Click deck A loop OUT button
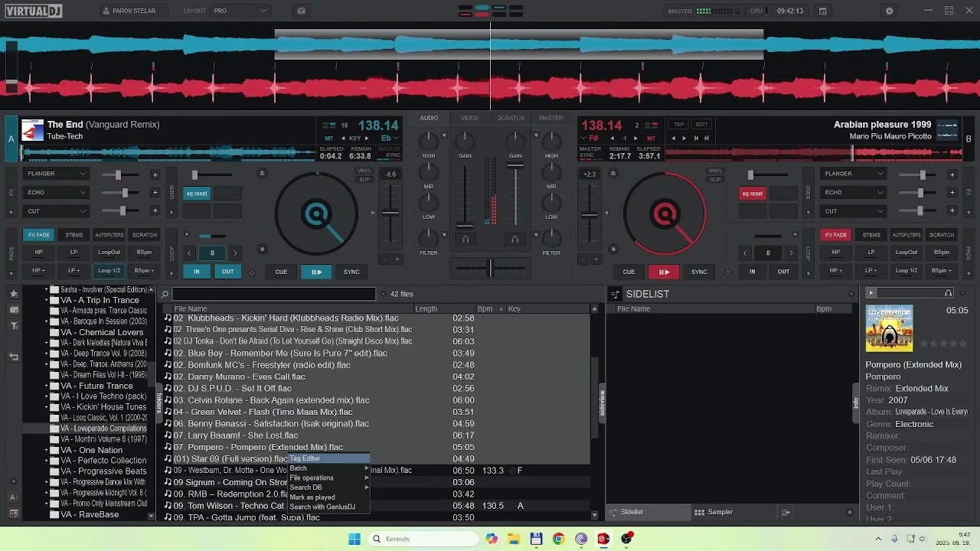Screen dimensions: 980x551 [227, 272]
